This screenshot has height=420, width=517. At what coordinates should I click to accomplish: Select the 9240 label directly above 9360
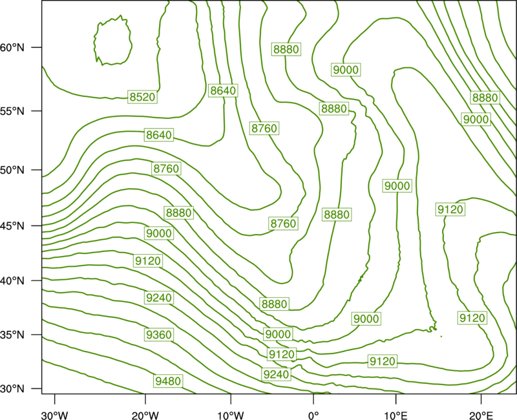tap(159, 298)
